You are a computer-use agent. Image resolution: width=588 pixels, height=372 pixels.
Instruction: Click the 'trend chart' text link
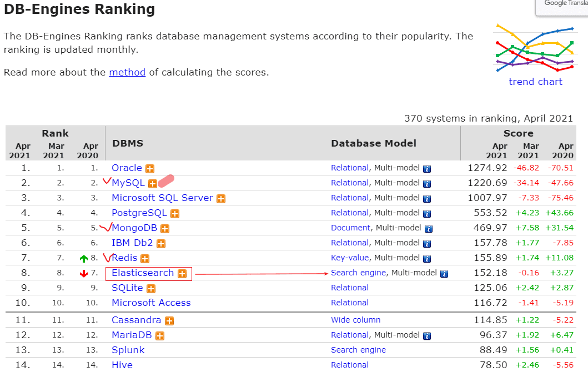pos(535,82)
